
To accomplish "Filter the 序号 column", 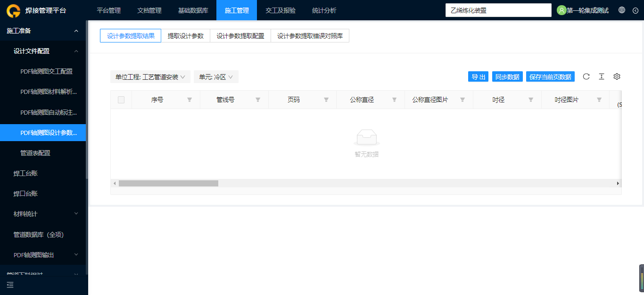I will tap(190, 100).
